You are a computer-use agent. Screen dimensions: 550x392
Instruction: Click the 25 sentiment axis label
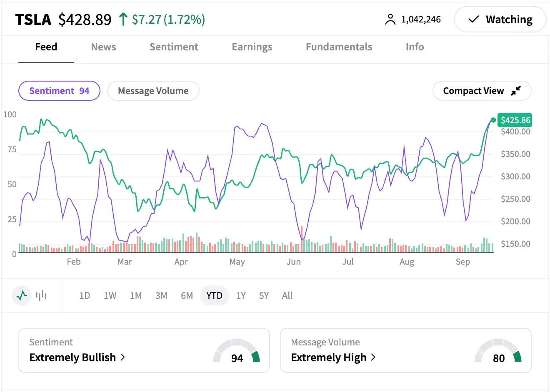12,219
